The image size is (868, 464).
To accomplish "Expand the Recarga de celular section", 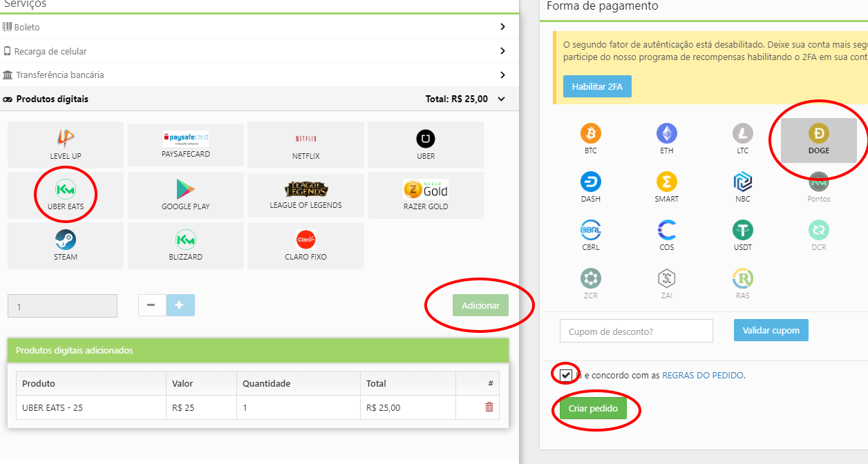I will click(259, 51).
